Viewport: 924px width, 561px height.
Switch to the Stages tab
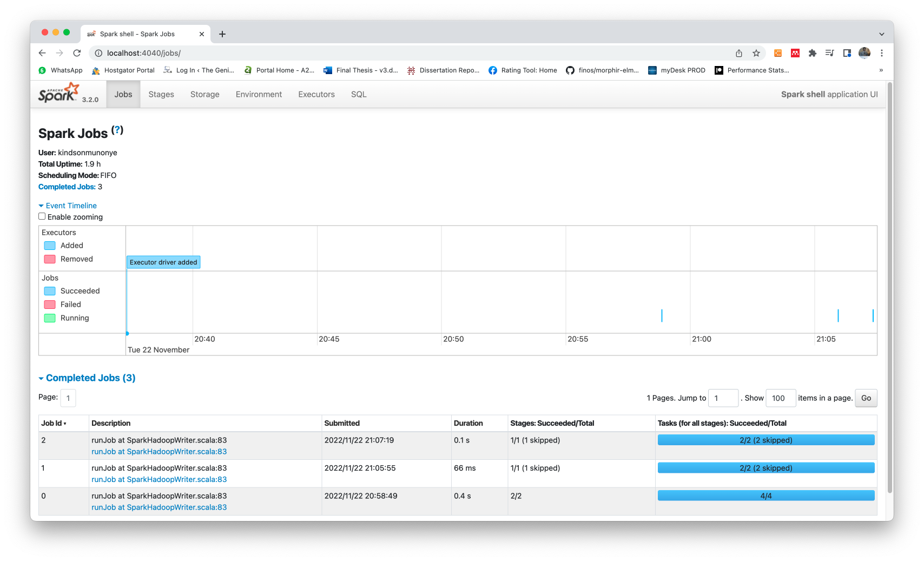(x=161, y=94)
